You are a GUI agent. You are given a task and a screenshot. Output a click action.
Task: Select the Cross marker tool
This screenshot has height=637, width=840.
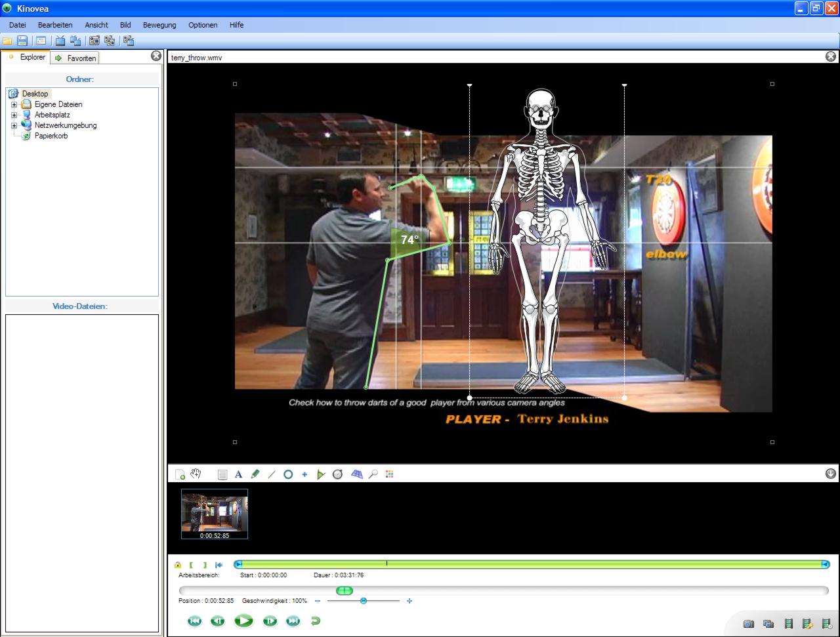pyautogui.click(x=304, y=474)
